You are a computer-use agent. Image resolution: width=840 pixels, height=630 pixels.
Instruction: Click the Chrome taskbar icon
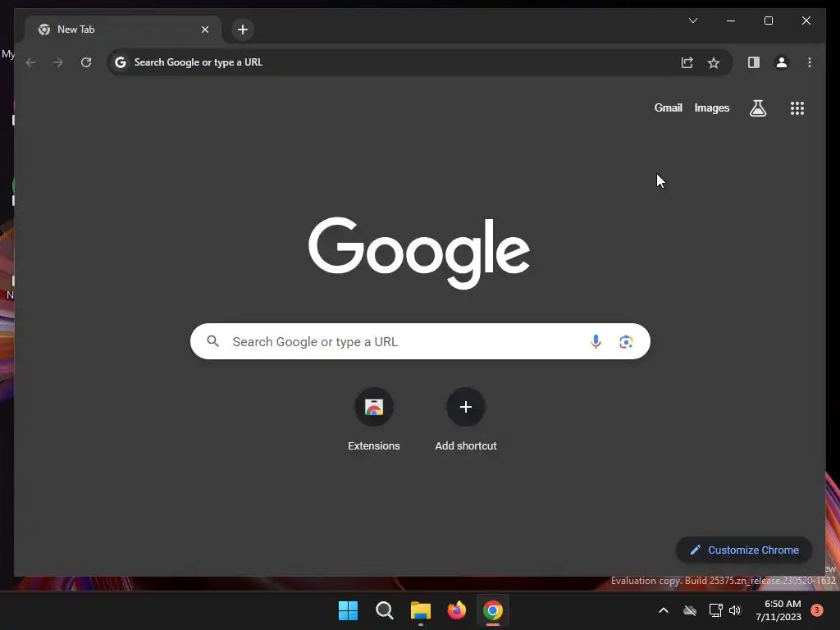(x=493, y=610)
